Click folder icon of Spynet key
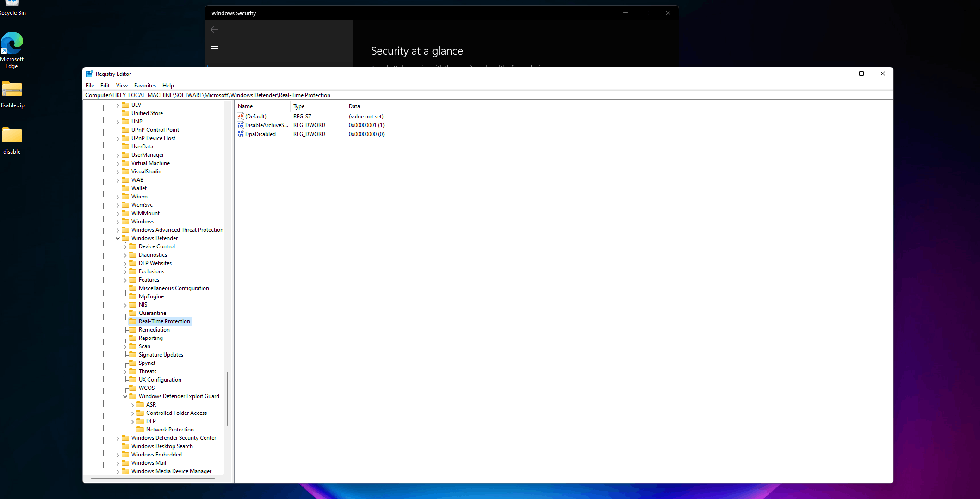980x499 pixels. coord(133,363)
